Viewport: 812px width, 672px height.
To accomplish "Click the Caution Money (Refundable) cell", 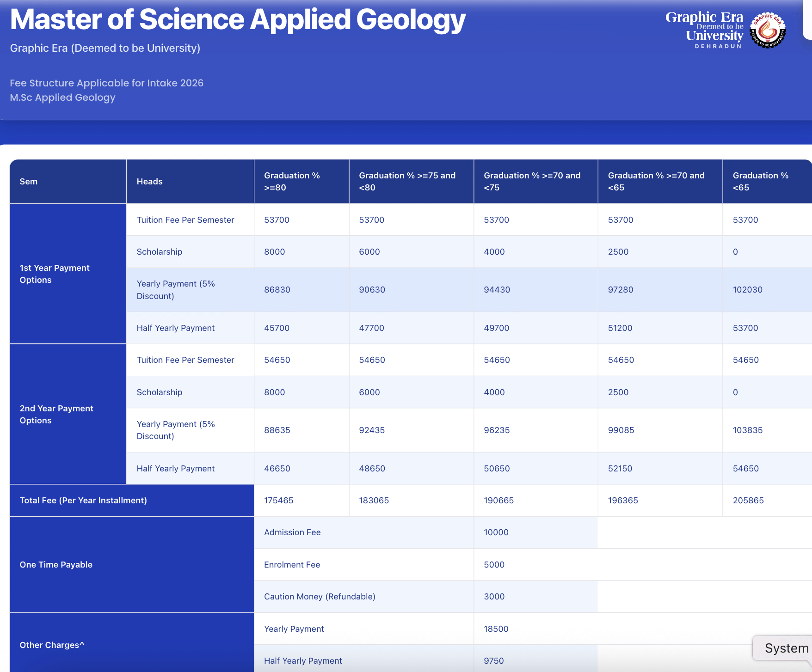I will pyautogui.click(x=320, y=597).
